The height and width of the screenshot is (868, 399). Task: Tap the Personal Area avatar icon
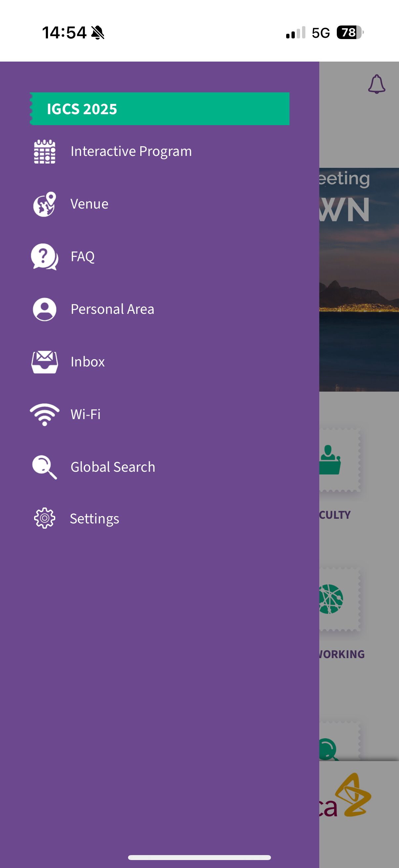coord(44,309)
